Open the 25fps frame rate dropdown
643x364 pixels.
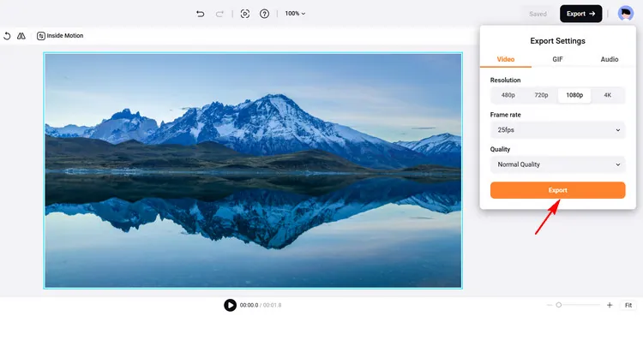(558, 130)
